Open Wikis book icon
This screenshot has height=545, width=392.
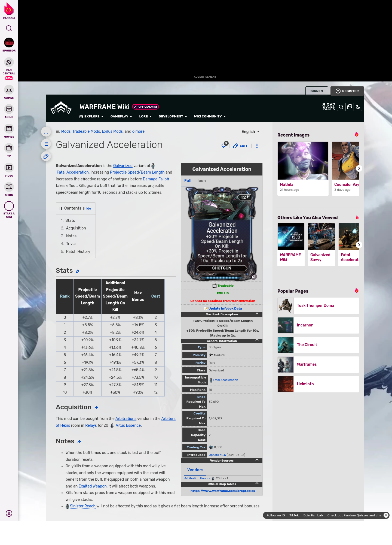pyautogui.click(x=9, y=187)
